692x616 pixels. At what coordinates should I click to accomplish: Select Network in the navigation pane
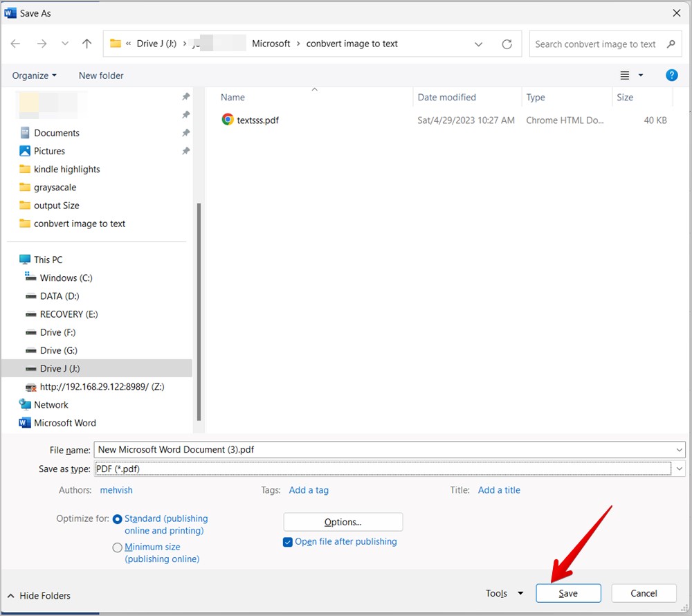pyautogui.click(x=51, y=405)
